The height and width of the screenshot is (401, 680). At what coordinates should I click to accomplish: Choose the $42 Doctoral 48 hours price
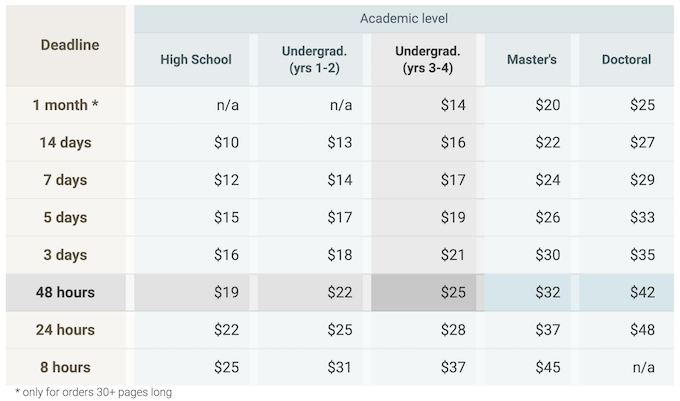[x=641, y=292]
